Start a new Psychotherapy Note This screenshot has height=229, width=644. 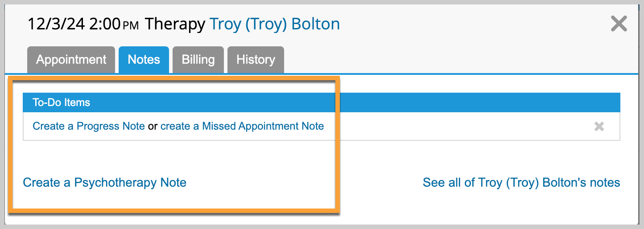[x=104, y=182]
